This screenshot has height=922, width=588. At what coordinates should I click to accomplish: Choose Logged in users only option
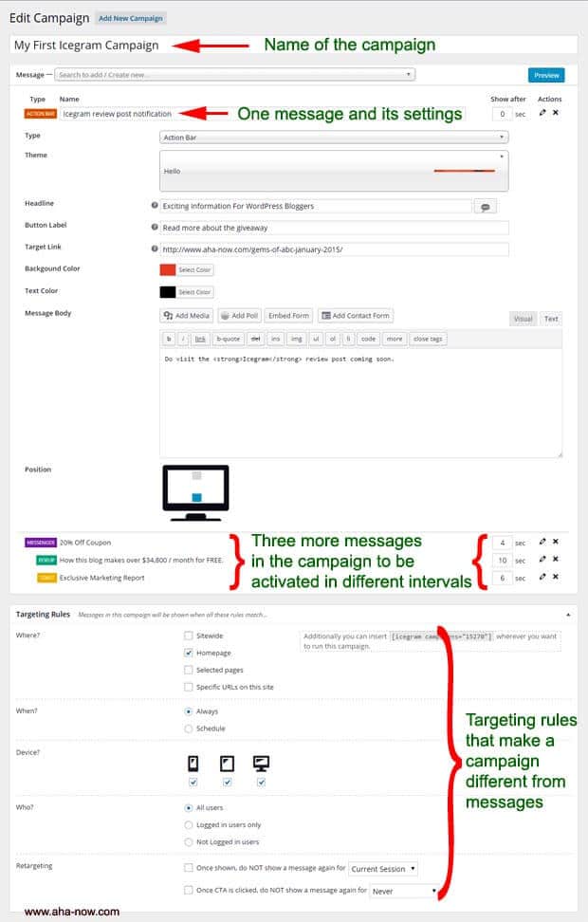[189, 824]
